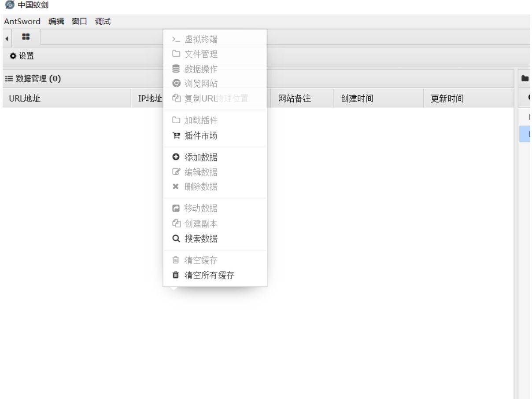532x399 pixels.
Task: Open the AntSword menu
Action: (x=22, y=21)
